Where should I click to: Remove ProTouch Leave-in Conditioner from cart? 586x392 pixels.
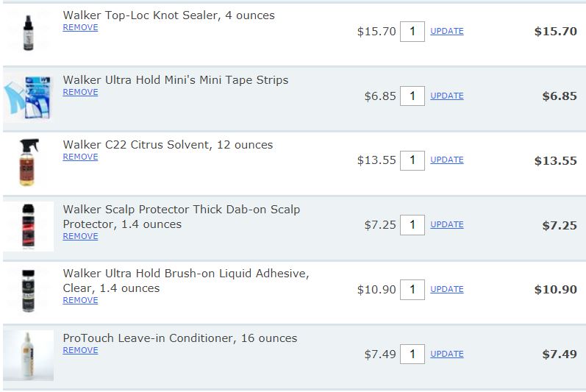coord(80,350)
